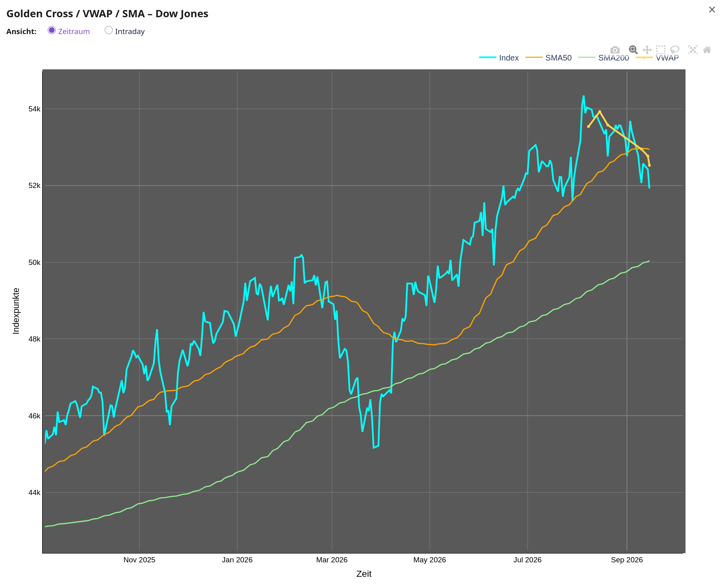Screen dimensions: 720x588
Task: Click the Indexpunkte y-axis title
Action: pos(16,311)
